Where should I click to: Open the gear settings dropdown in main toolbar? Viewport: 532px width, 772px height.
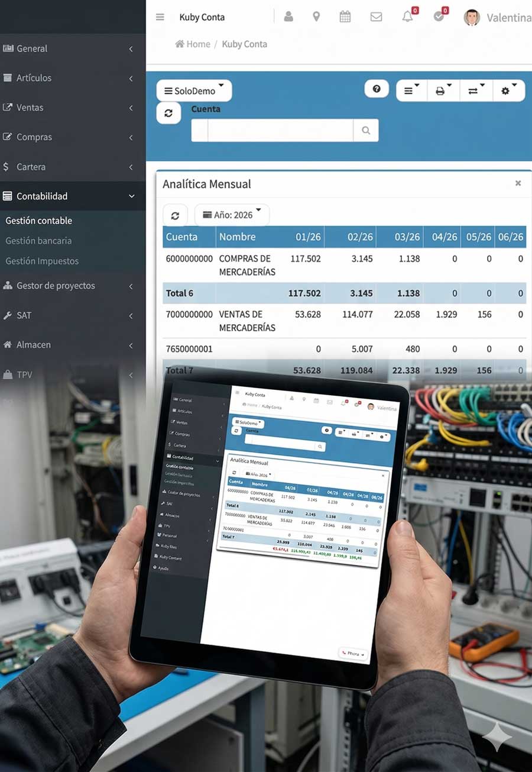click(508, 91)
